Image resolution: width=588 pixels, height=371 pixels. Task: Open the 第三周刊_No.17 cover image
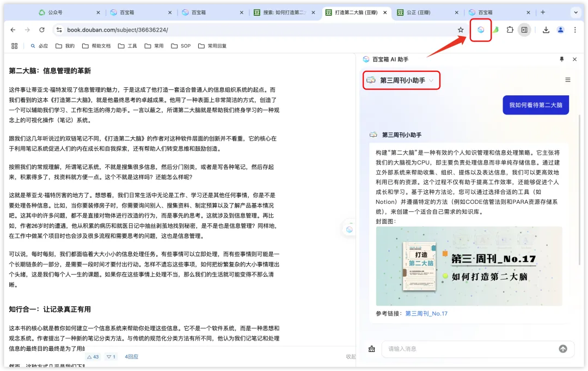tap(469, 266)
